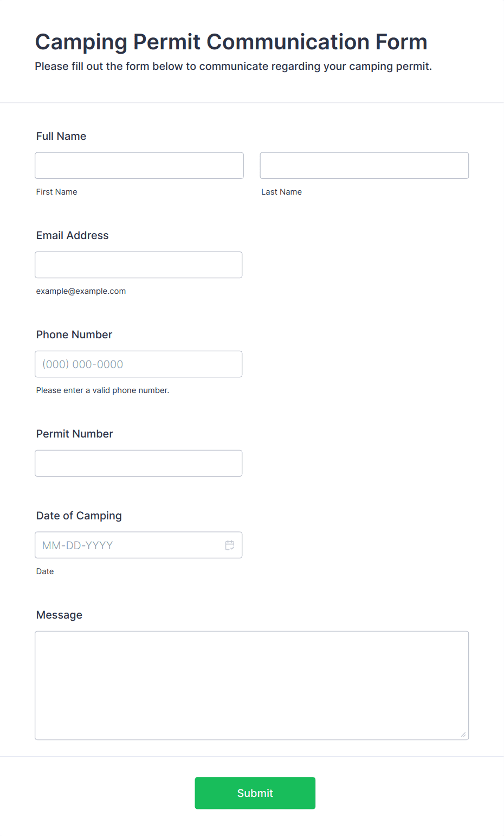The image size is (504, 836).
Task: Click the Phone Number label
Action: pos(74,335)
